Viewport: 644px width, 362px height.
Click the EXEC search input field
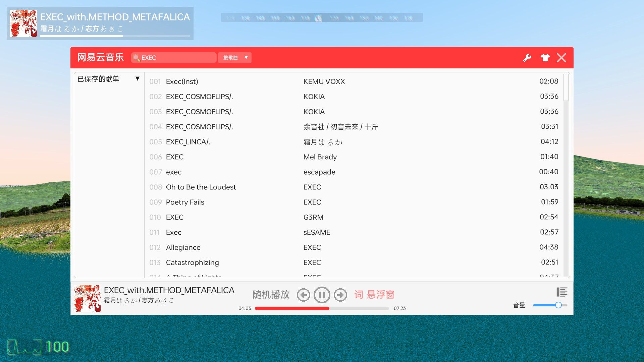click(174, 58)
